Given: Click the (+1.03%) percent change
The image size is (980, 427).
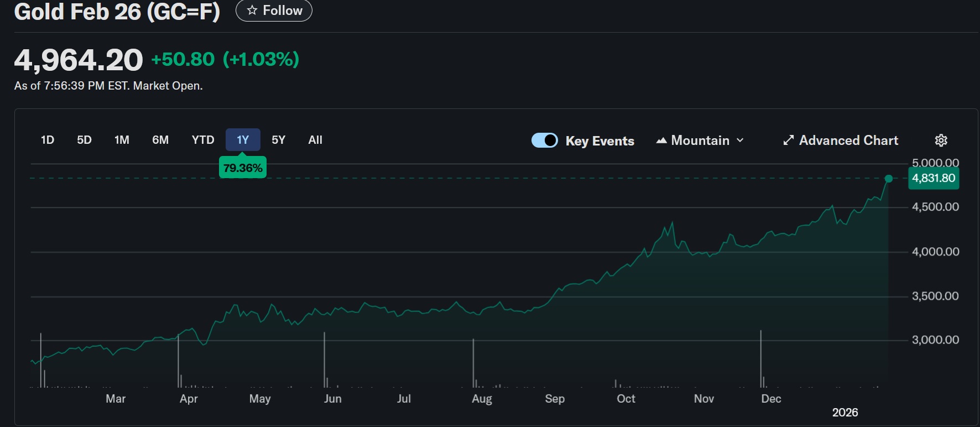Looking at the screenshot, I should click(x=261, y=59).
